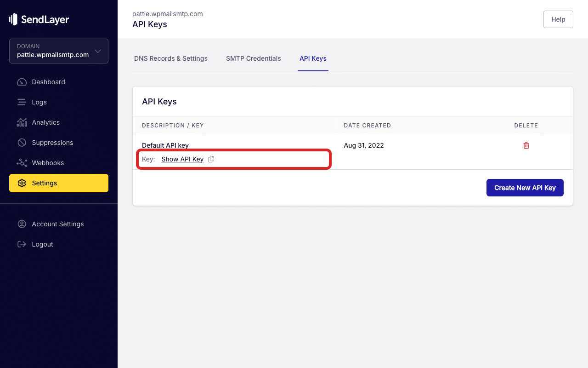Delete the Default API key with trash icon

pos(526,145)
